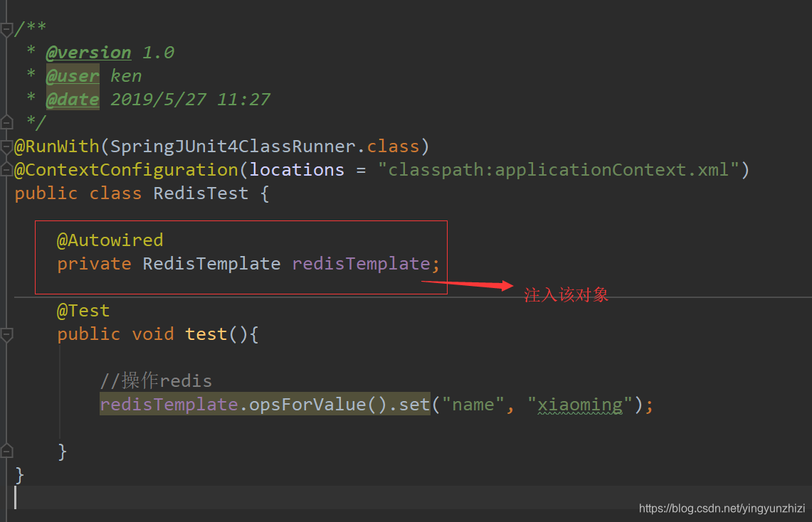Place the caret on the empty last line
The image size is (812, 522).
click(406, 498)
